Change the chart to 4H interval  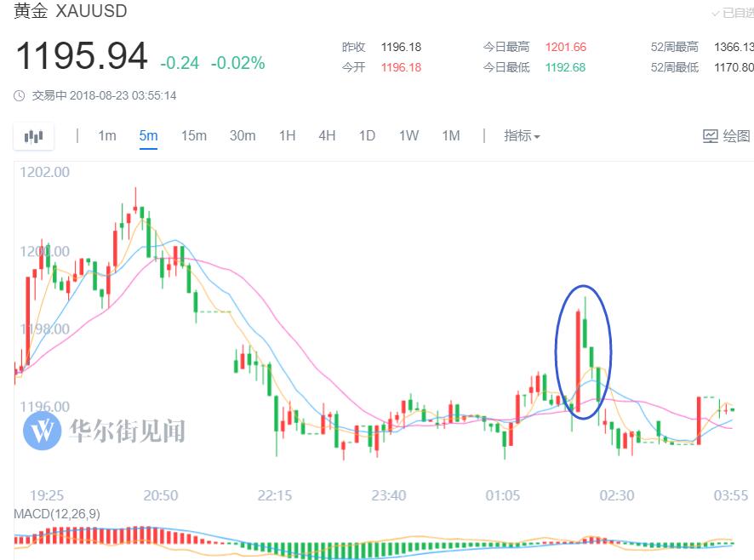coord(327,136)
